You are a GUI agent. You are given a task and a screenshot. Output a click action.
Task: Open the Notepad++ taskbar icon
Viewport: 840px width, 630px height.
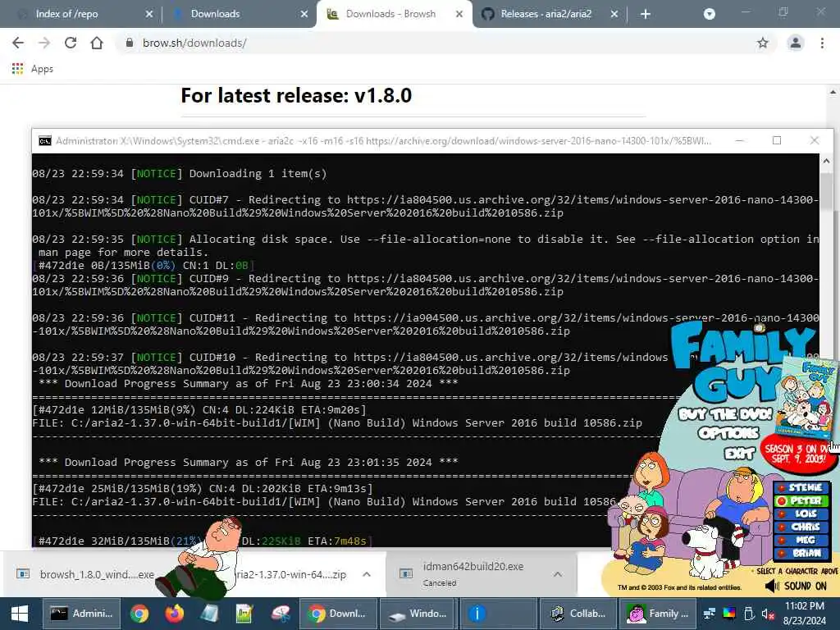tap(244, 614)
